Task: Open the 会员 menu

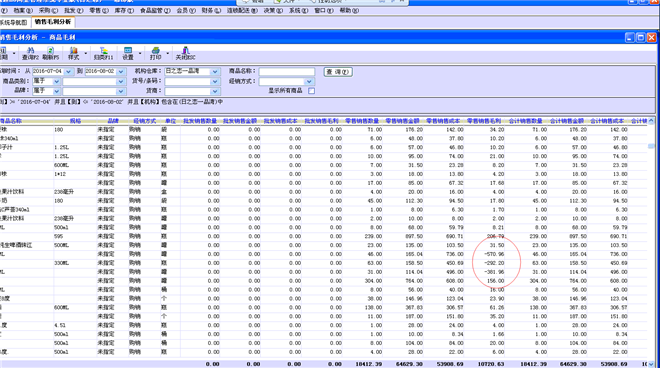Action: [x=186, y=11]
